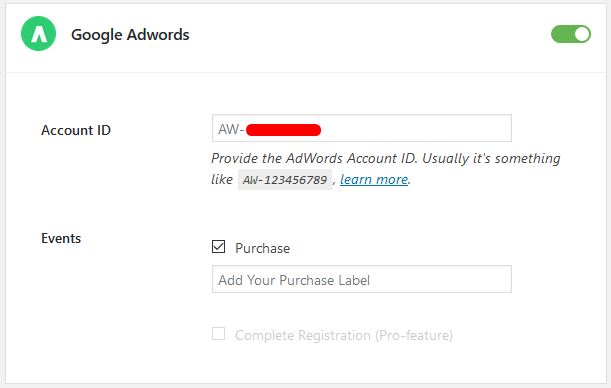Click the AW-123456789 example code snippet

pyautogui.click(x=285, y=180)
